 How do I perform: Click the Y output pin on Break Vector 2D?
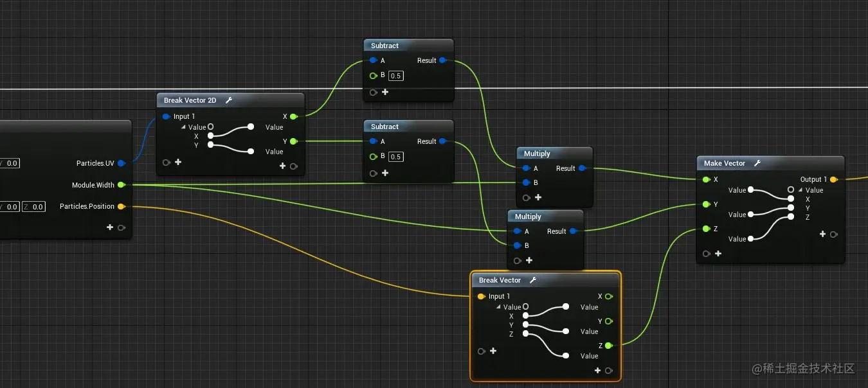293,141
